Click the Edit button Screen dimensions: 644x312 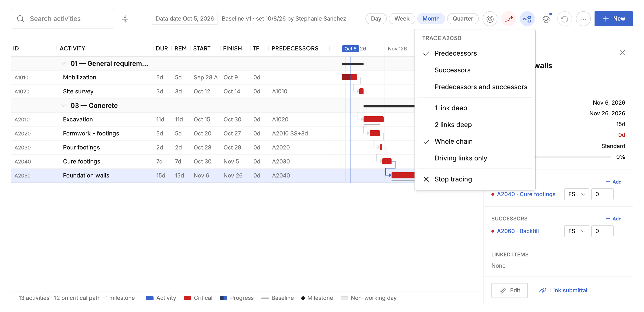[x=509, y=291]
